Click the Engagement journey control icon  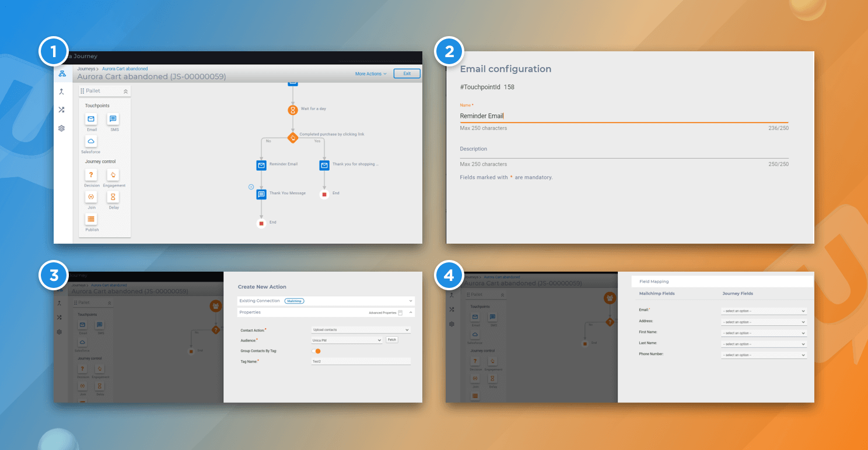click(114, 175)
